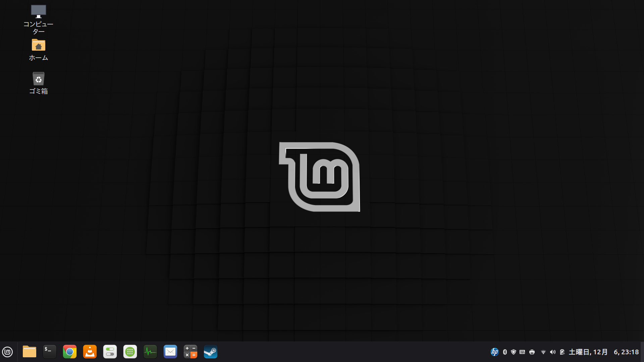The width and height of the screenshot is (644, 362).
Task: Click the printer tray icon
Action: point(532,352)
